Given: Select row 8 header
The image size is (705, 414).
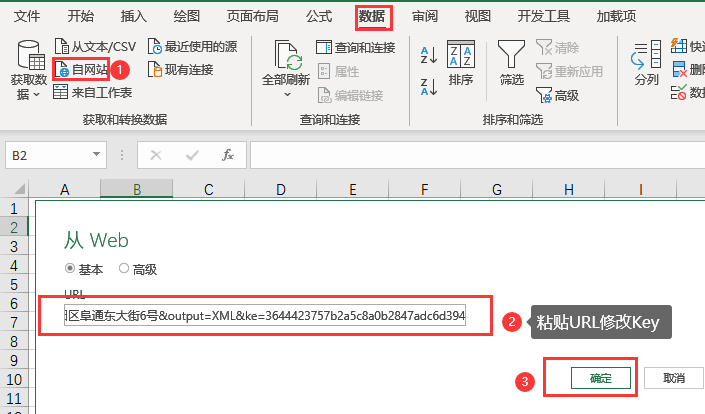Looking at the screenshot, I should (14, 341).
